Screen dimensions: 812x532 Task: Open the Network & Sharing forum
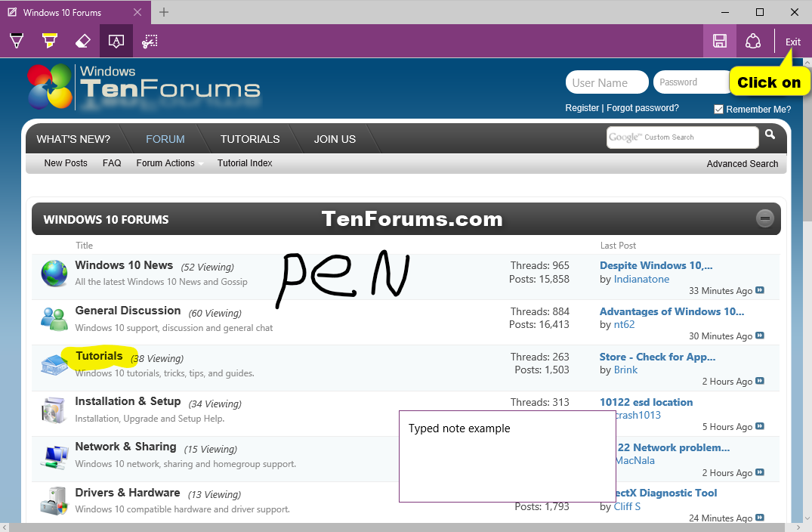pyautogui.click(x=126, y=447)
